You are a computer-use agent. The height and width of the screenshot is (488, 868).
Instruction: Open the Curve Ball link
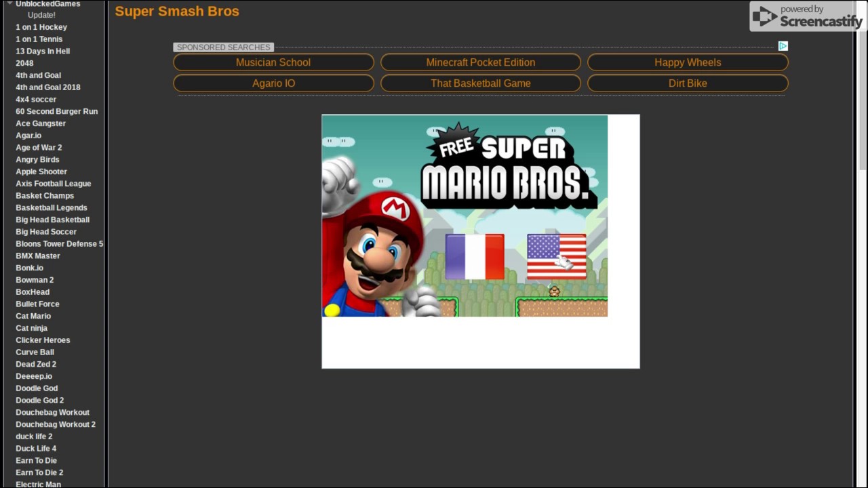(35, 352)
